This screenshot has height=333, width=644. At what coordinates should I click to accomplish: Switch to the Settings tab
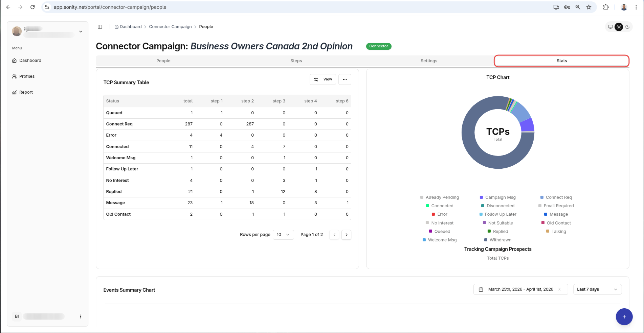click(x=429, y=61)
